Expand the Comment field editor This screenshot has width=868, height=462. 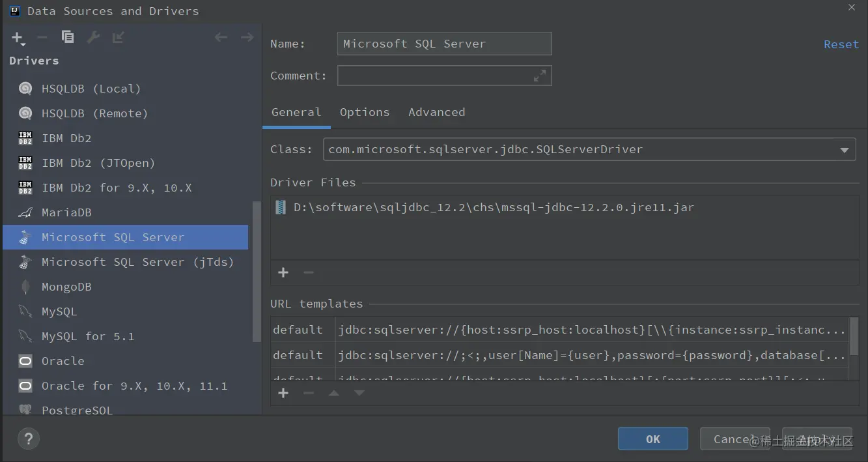pos(540,76)
